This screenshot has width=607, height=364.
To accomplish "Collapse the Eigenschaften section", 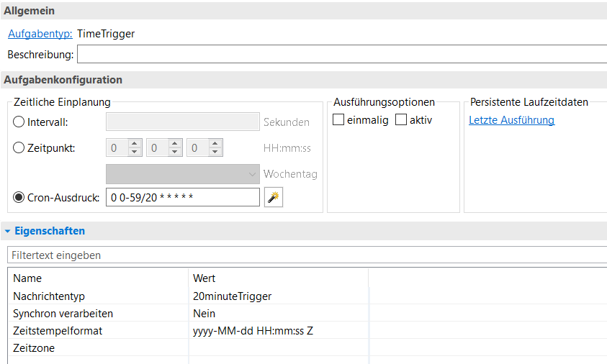I will 7,231.
